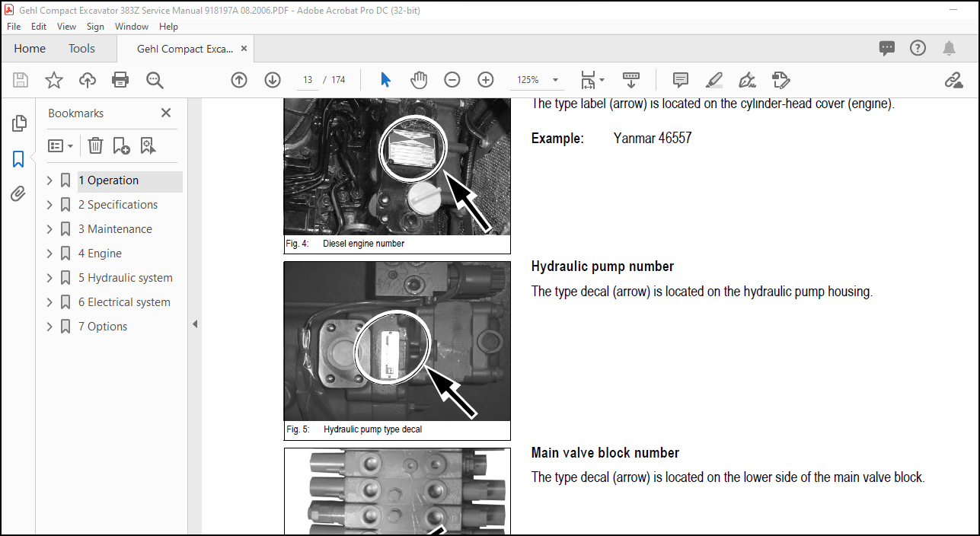Click the Fig. 5 hydraulic pump photo
The image size is (980, 536).
(x=397, y=341)
